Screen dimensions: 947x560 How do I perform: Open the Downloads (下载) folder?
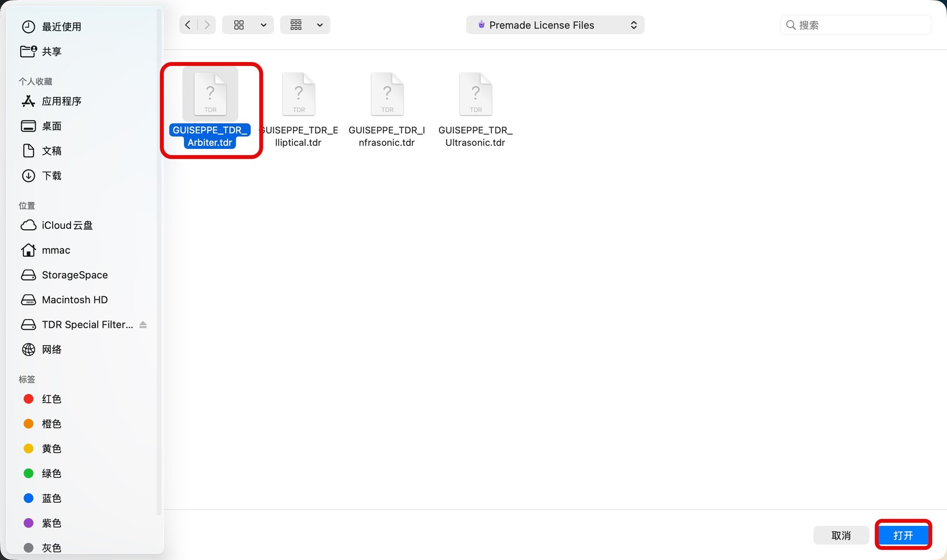tap(41, 175)
